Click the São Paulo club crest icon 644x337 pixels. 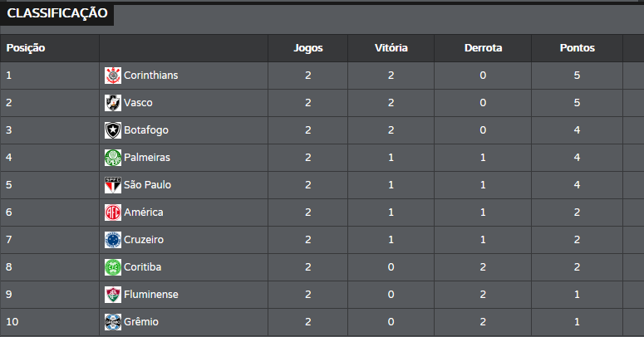(112, 185)
